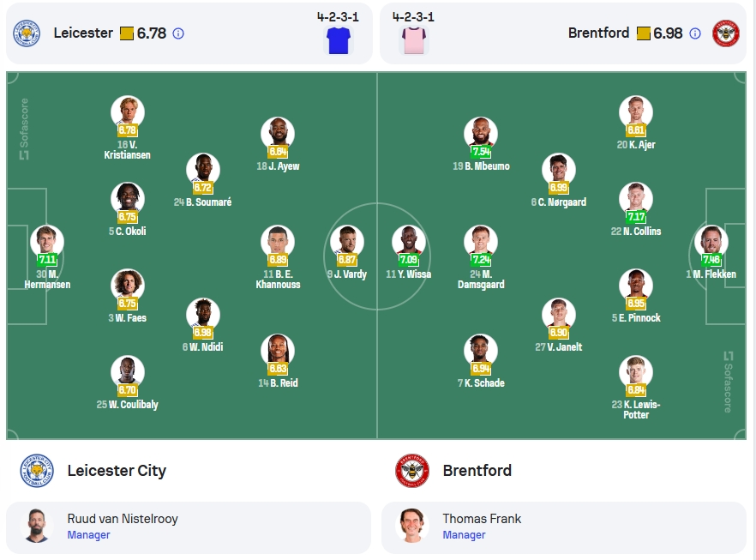Click the Brentford crest below pitch
756x560 pixels.
[412, 470]
